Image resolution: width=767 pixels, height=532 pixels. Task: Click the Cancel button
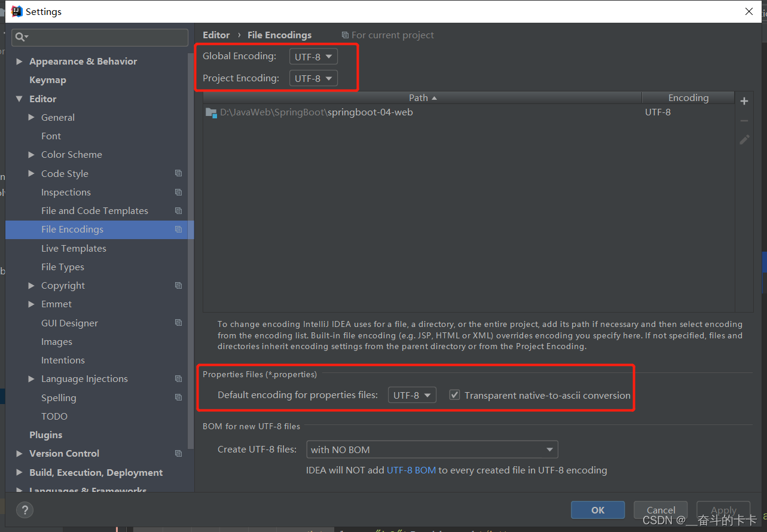661,510
